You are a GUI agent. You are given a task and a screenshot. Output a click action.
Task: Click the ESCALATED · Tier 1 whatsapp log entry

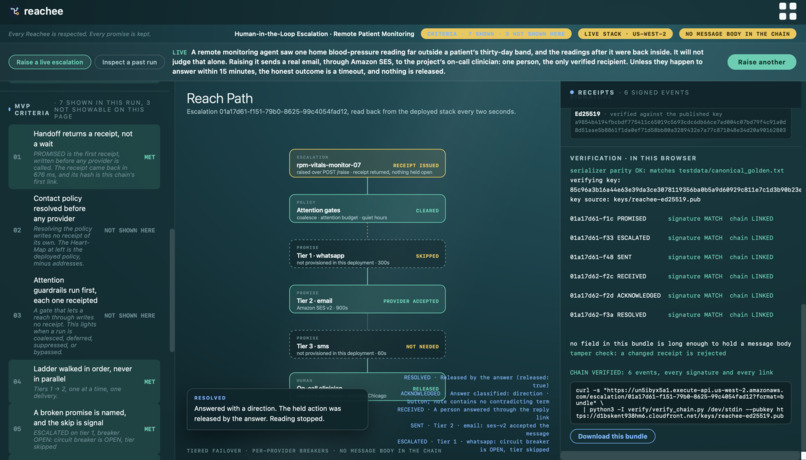tap(473, 445)
